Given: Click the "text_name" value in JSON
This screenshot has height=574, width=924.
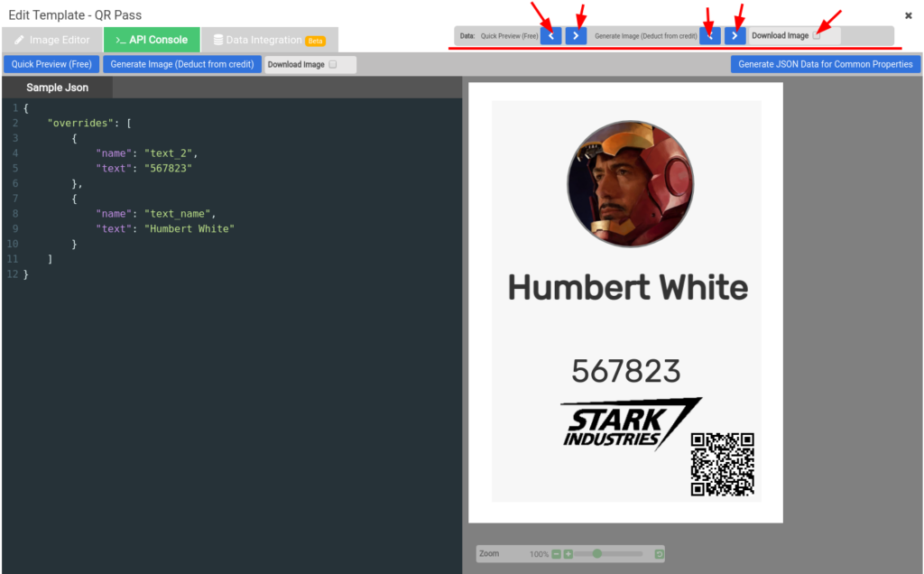Looking at the screenshot, I should 178,214.
